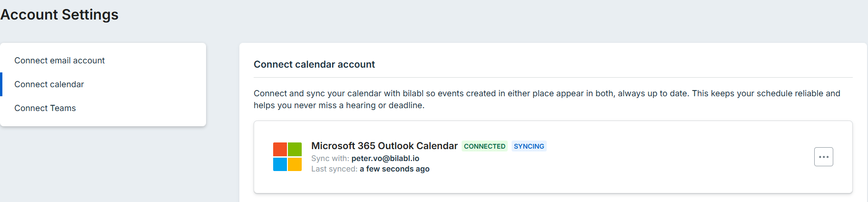
Task: Click the Connect calendar account heading
Action: 314,64
